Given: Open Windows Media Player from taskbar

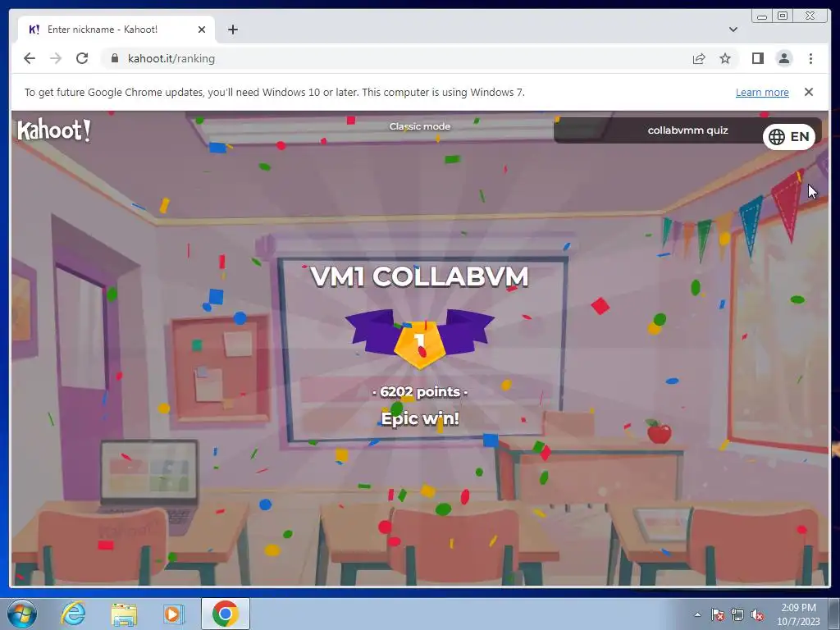Looking at the screenshot, I should 174,614.
